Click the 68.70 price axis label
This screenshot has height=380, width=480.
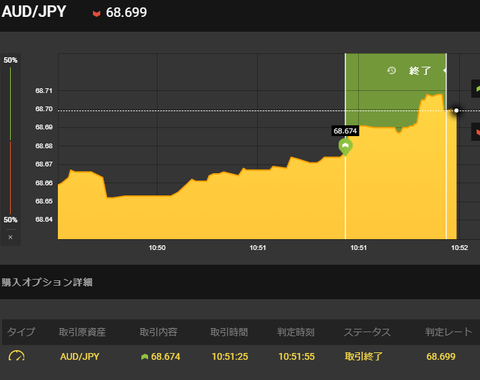[44, 109]
